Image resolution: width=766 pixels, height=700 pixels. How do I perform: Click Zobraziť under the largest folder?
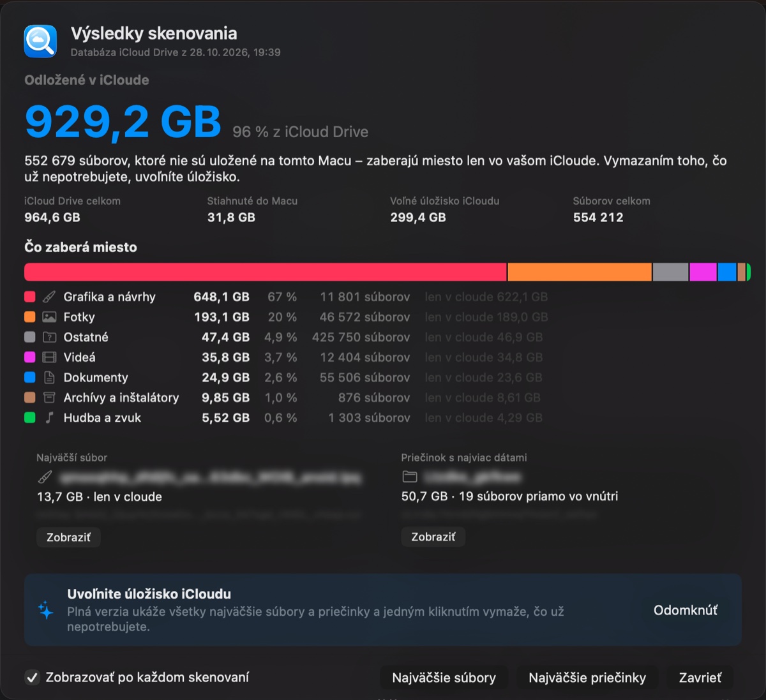433,537
